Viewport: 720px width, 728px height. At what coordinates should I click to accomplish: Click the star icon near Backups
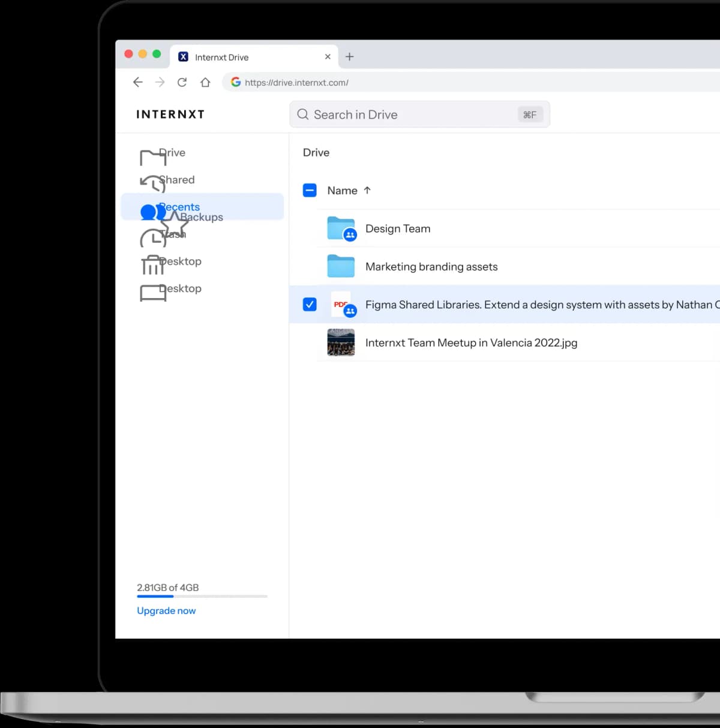click(175, 224)
